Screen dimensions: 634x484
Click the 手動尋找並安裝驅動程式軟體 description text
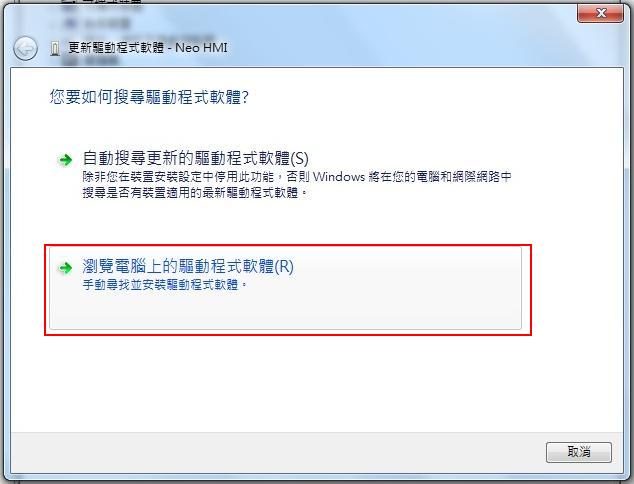click(x=161, y=285)
